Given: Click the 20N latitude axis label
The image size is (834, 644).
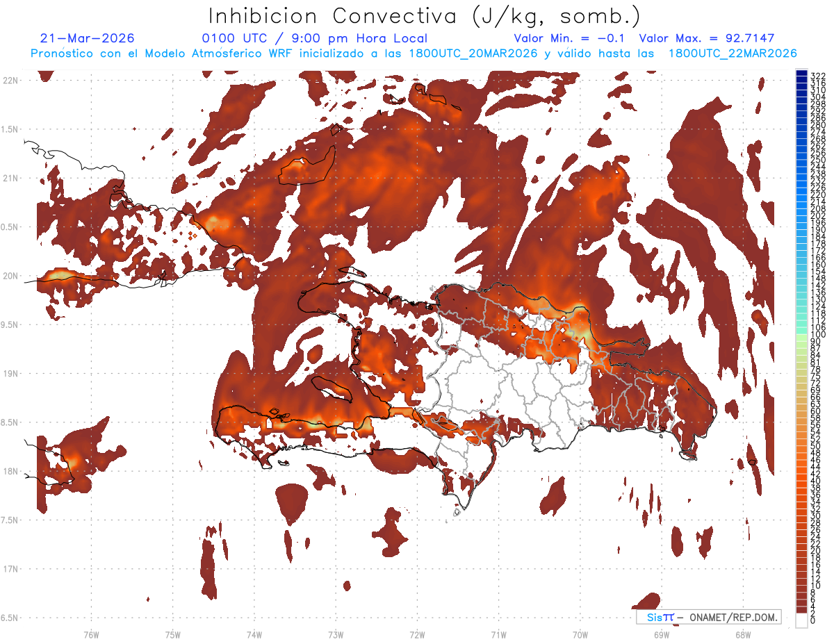Looking at the screenshot, I should [10, 276].
